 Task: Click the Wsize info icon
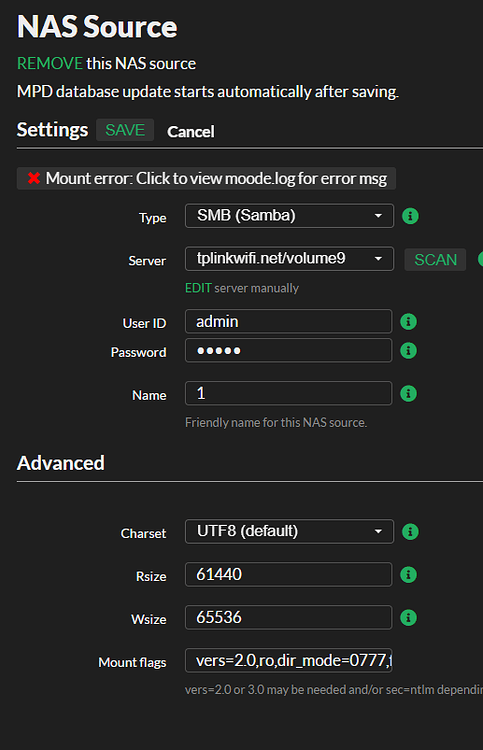point(408,618)
